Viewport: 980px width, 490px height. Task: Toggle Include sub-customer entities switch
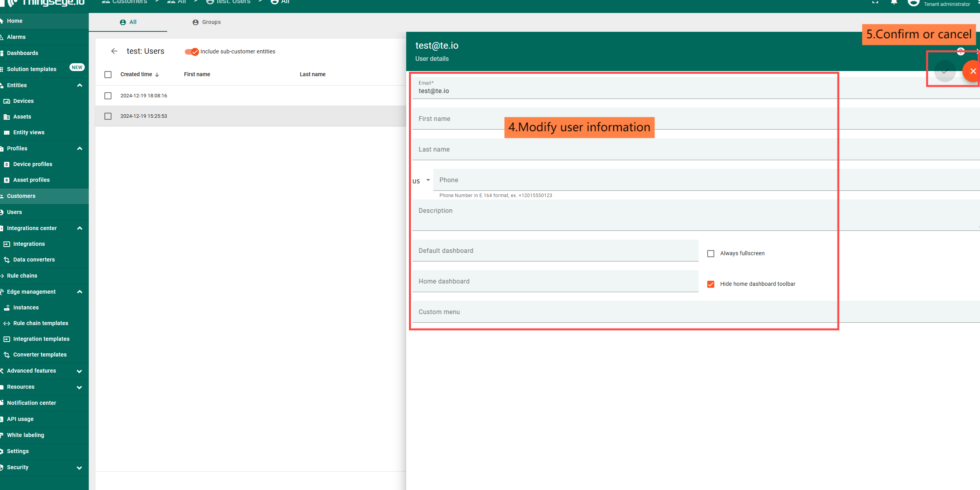(192, 52)
